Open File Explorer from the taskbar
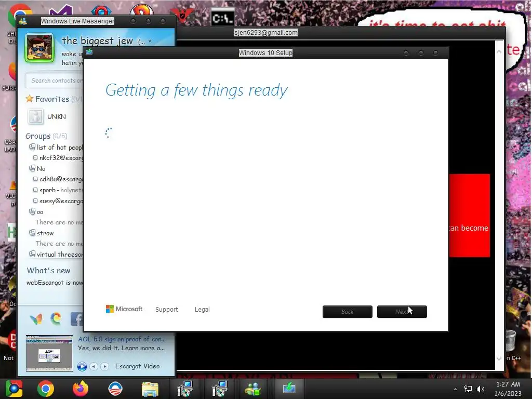This screenshot has height=399, width=532. (150, 389)
